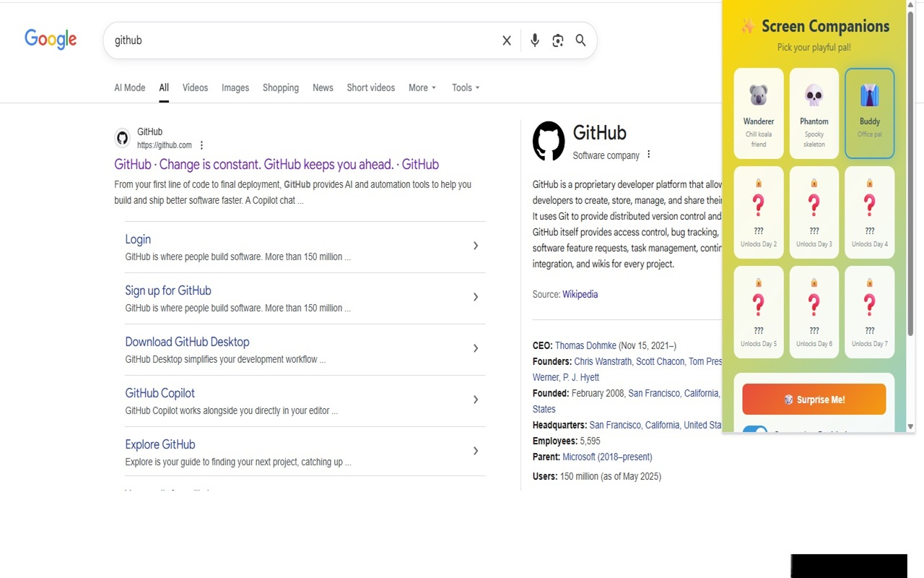The width and height of the screenshot is (924, 578).
Task: Submit search with the magnifying glass icon
Action: (x=580, y=40)
